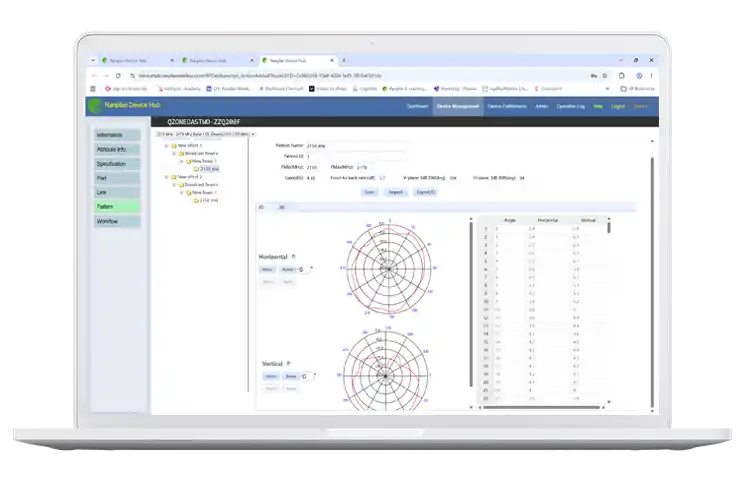Open the Pattern sidebar section
Viewport: 744px width, 481px height.
tap(117, 207)
